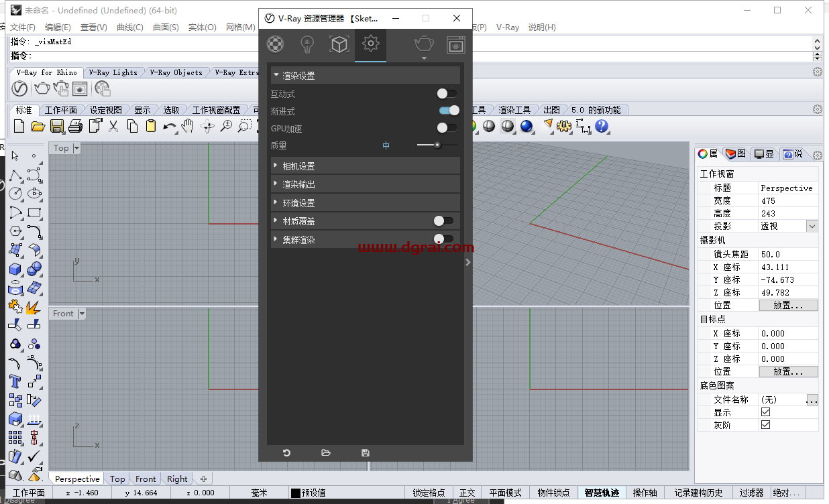Revert settings with the undo arrow icon
The width and height of the screenshot is (829, 504).
[286, 452]
